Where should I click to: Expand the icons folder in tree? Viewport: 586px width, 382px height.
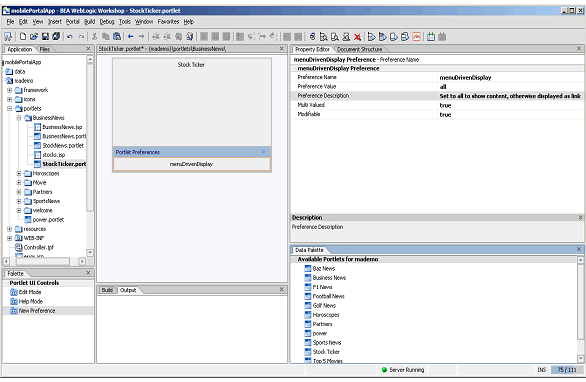(10, 99)
